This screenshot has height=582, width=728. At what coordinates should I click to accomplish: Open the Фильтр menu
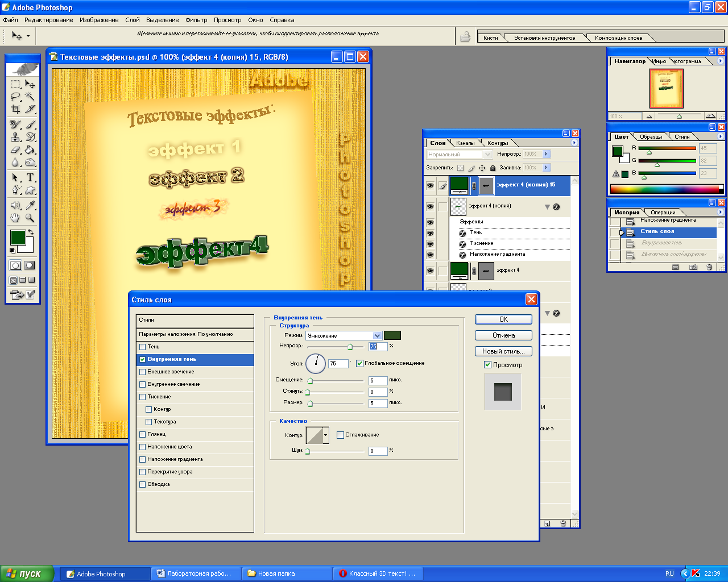tap(196, 20)
